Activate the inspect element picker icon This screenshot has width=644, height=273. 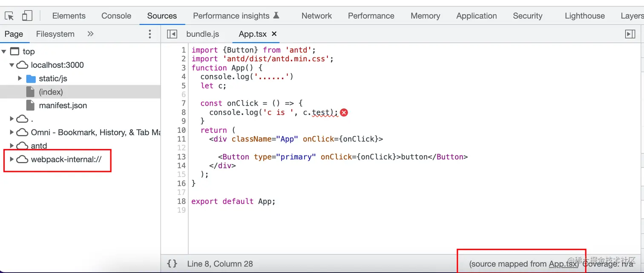pos(9,16)
